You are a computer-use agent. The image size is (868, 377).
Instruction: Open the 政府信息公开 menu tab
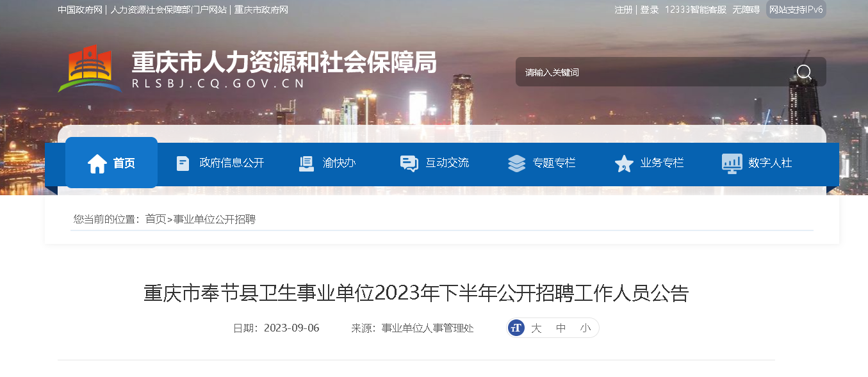220,163
